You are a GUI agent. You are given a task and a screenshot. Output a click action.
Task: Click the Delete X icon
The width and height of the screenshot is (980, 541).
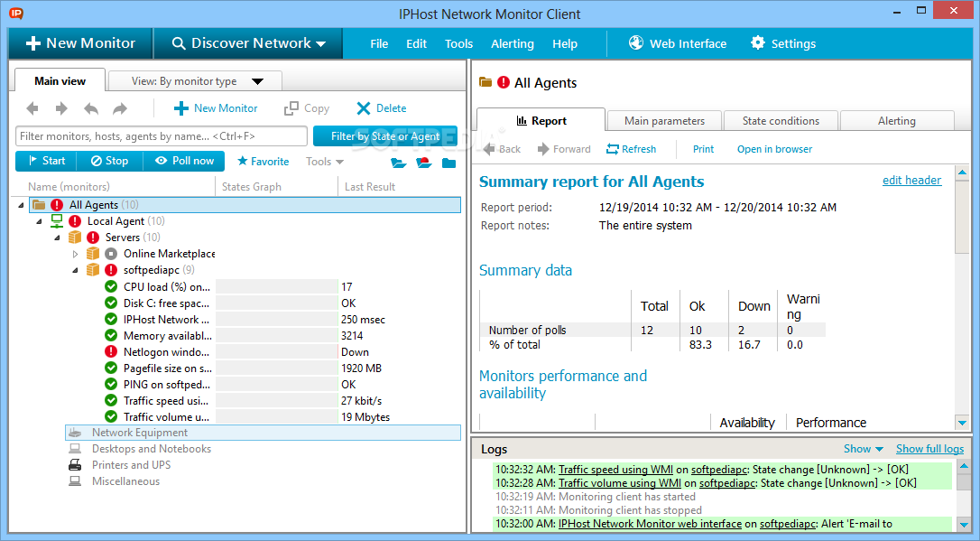click(363, 108)
